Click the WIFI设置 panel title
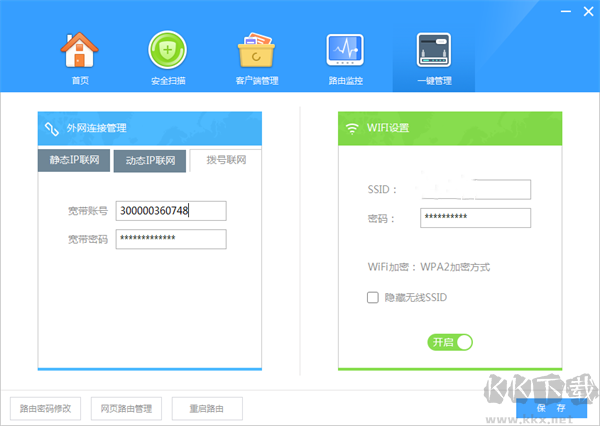 pyautogui.click(x=388, y=128)
